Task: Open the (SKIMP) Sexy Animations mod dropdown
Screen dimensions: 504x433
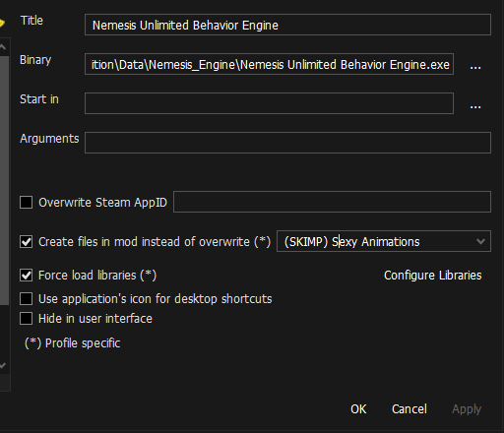Action: pyautogui.click(x=384, y=241)
